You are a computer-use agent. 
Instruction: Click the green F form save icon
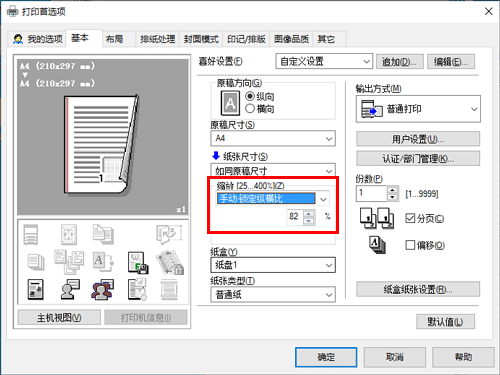click(x=138, y=263)
